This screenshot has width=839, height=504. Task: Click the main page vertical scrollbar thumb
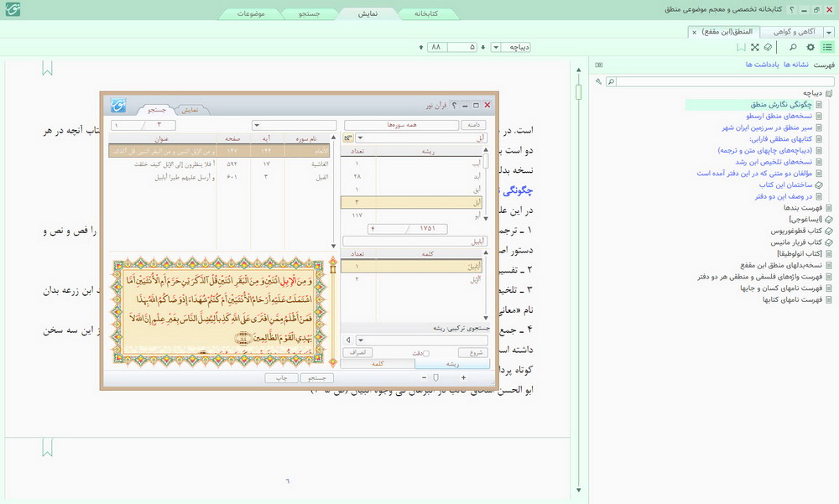tap(578, 92)
